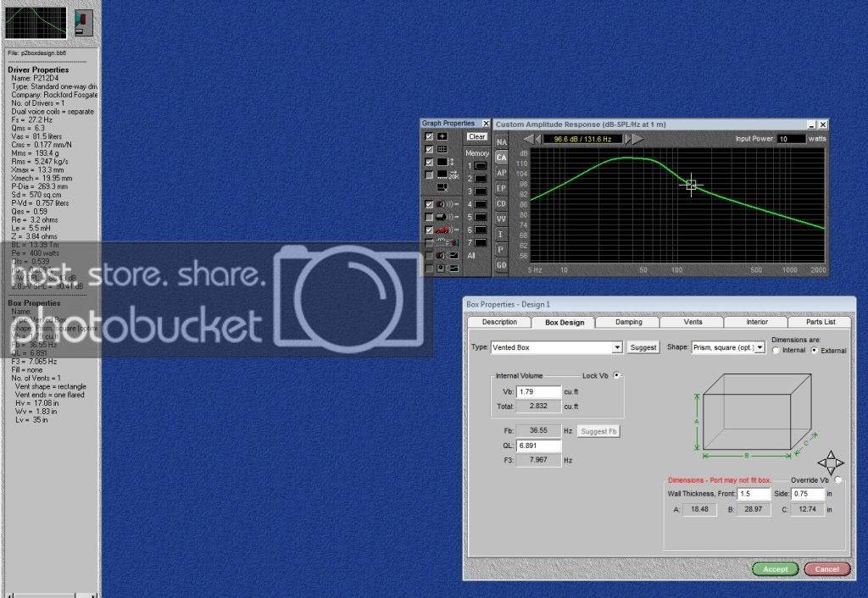Image resolution: width=868 pixels, height=598 pixels.
Task: Switch to the Vents tab
Action: pyautogui.click(x=693, y=322)
